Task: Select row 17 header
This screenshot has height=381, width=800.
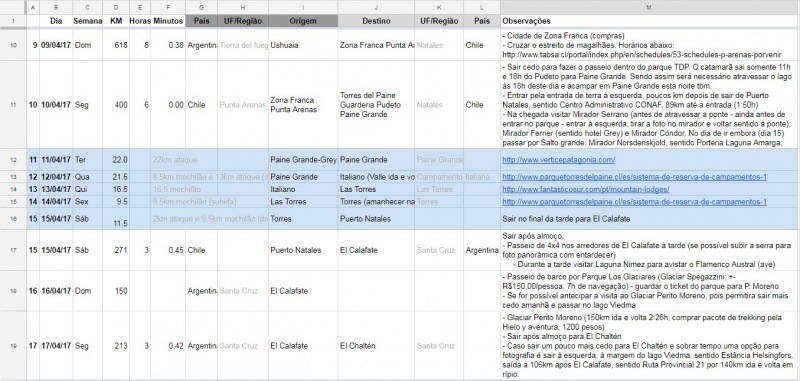Action: point(13,250)
